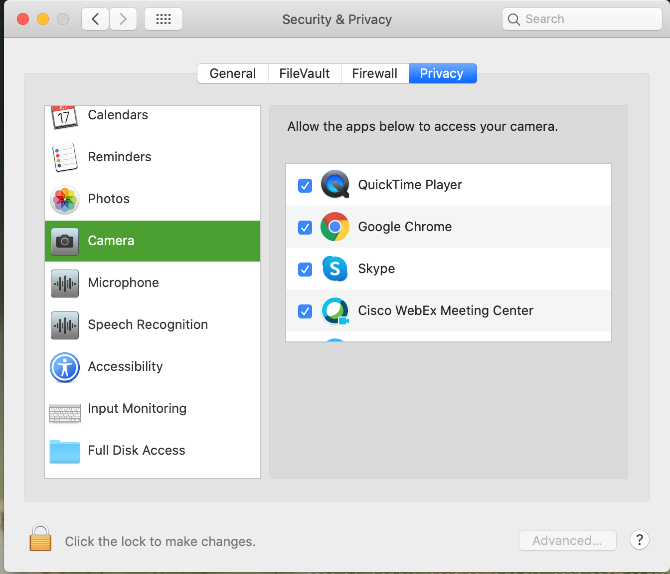Open help with question mark button

pos(639,540)
